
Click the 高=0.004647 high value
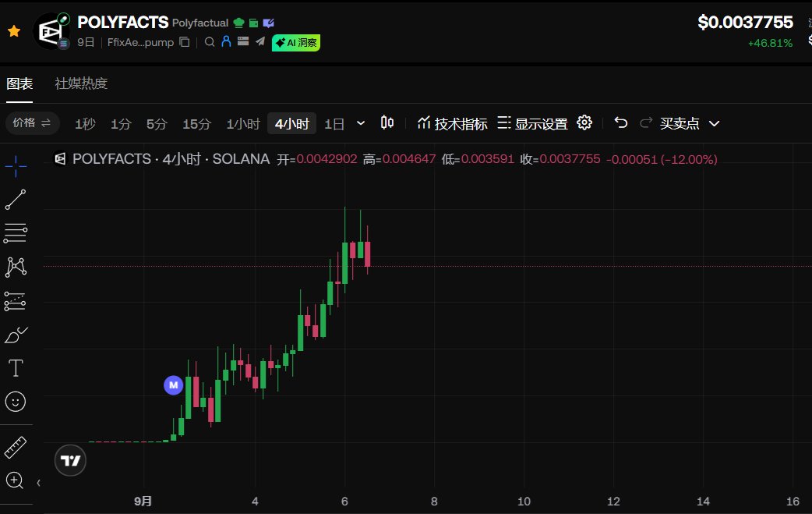pos(399,159)
